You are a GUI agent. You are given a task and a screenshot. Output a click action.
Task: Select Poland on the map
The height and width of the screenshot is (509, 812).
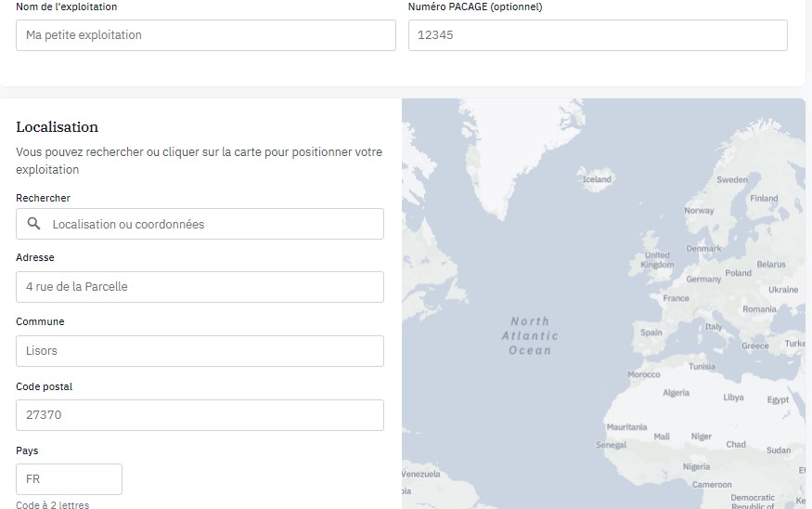(738, 273)
